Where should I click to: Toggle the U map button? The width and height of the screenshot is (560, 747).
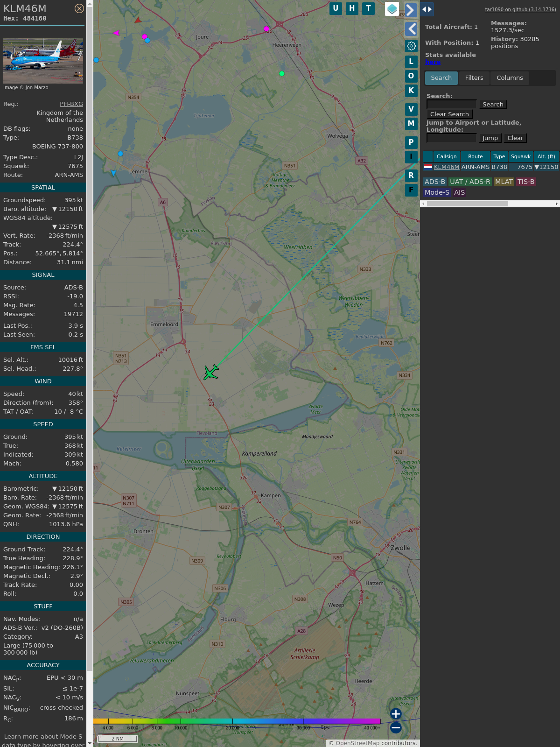(x=336, y=8)
